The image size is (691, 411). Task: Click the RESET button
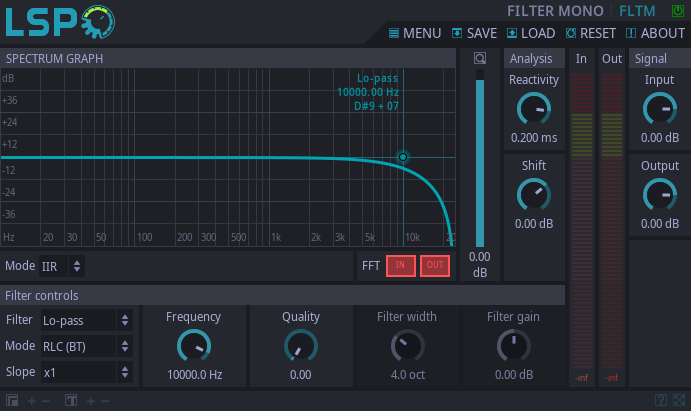point(590,33)
